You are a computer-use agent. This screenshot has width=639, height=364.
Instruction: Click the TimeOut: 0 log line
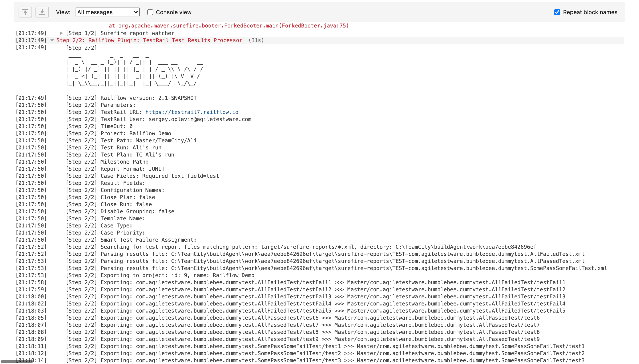(x=116, y=126)
